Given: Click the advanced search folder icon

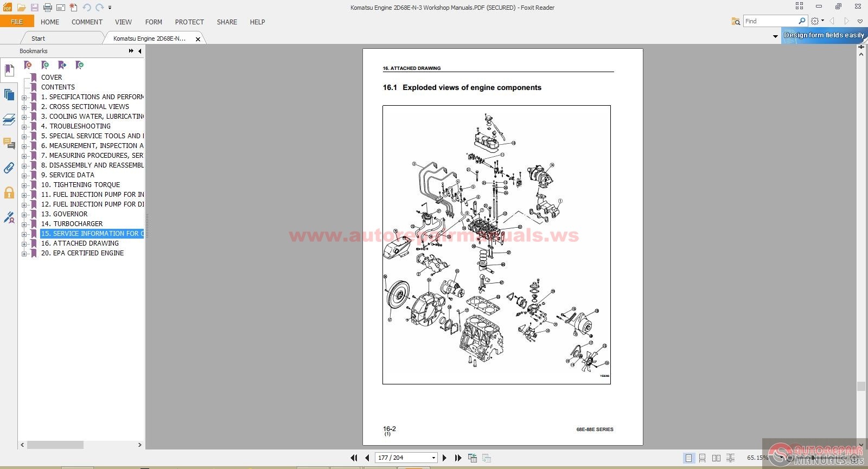Looking at the screenshot, I should click(x=736, y=21).
